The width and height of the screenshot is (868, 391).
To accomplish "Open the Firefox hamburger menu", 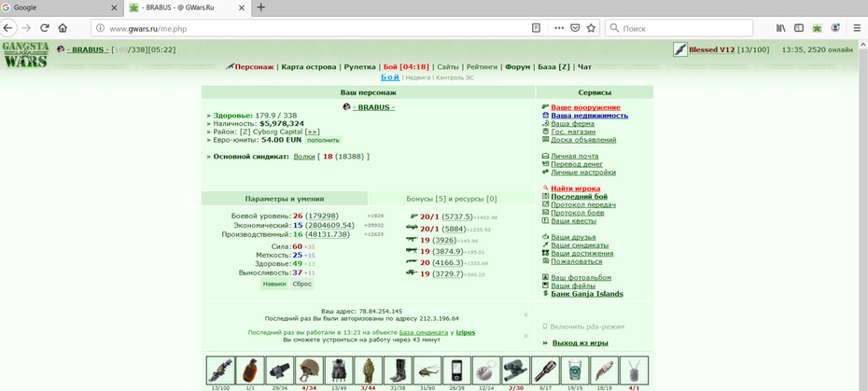I will point(857,28).
